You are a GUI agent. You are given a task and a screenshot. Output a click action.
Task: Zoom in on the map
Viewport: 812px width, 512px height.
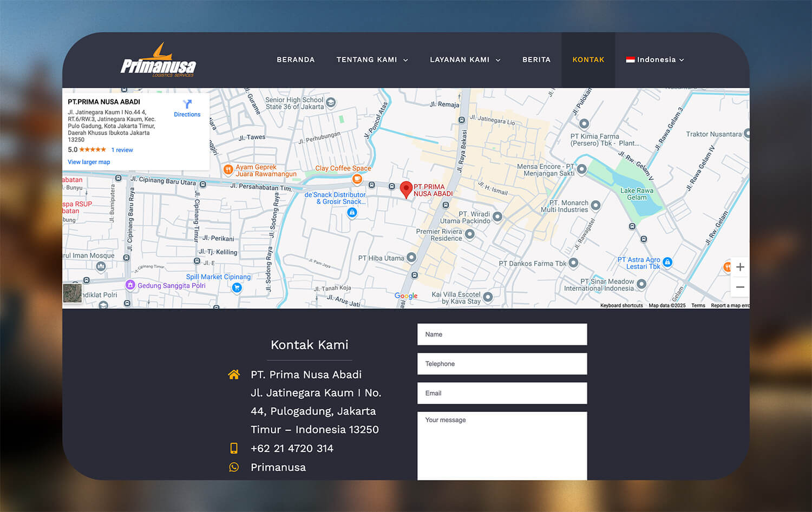(x=740, y=267)
